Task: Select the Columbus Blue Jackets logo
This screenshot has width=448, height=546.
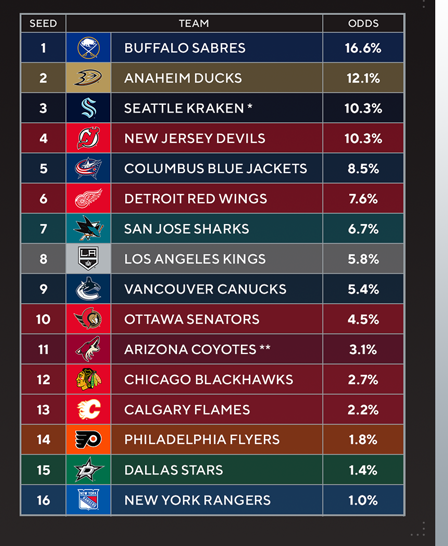Action: tap(88, 168)
